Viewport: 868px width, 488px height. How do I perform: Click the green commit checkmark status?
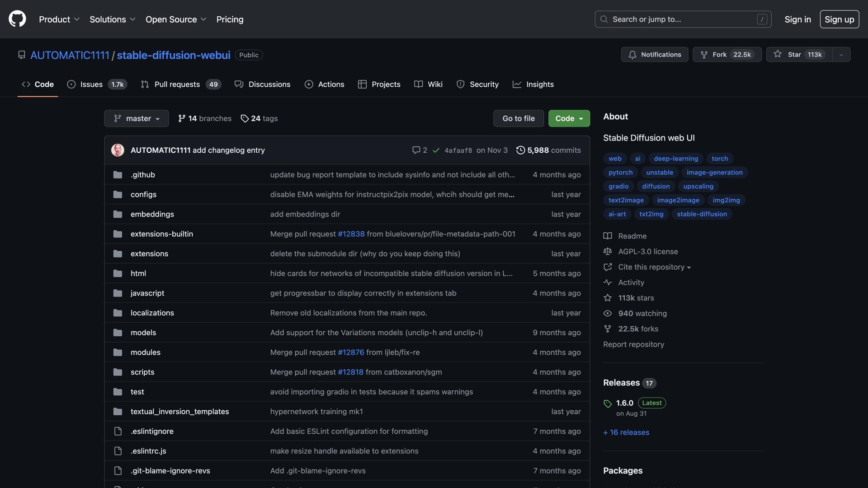[x=436, y=150]
